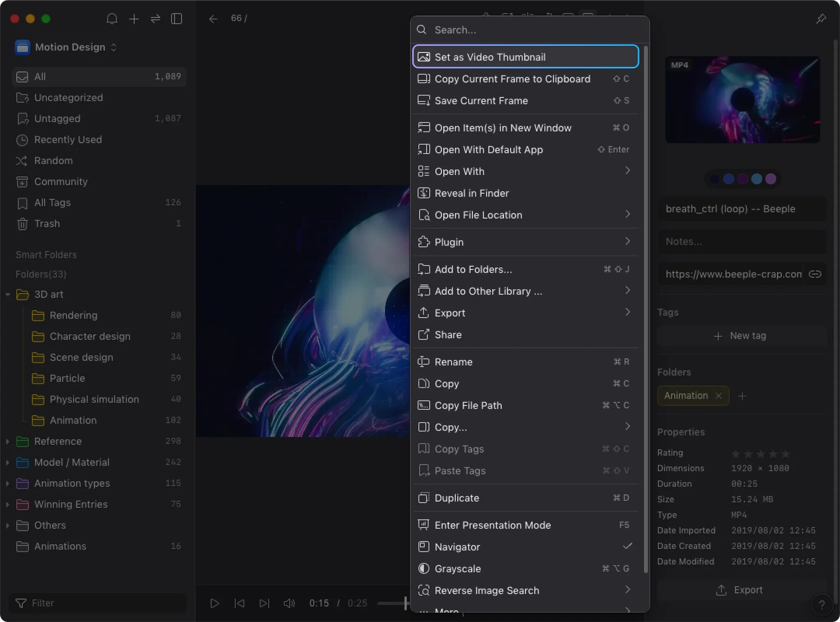Remove the Animation folder chip
Image resolution: width=840 pixels, height=622 pixels.
[x=719, y=396]
